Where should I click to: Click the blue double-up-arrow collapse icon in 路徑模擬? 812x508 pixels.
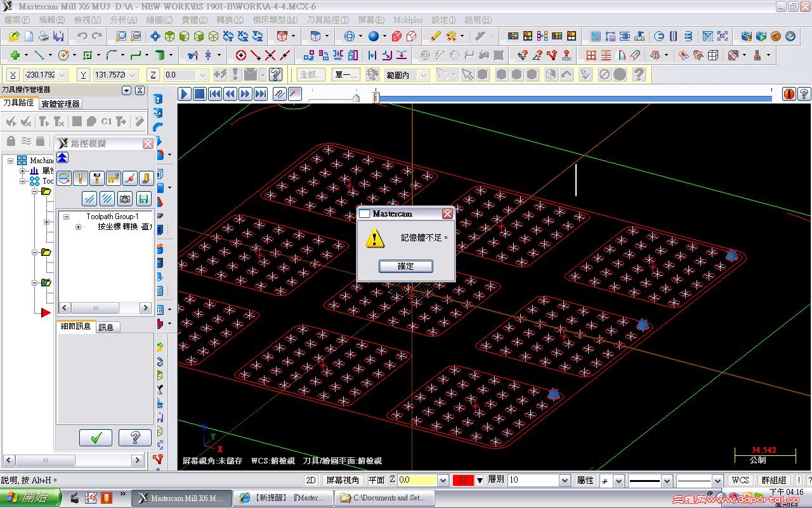tap(62, 158)
